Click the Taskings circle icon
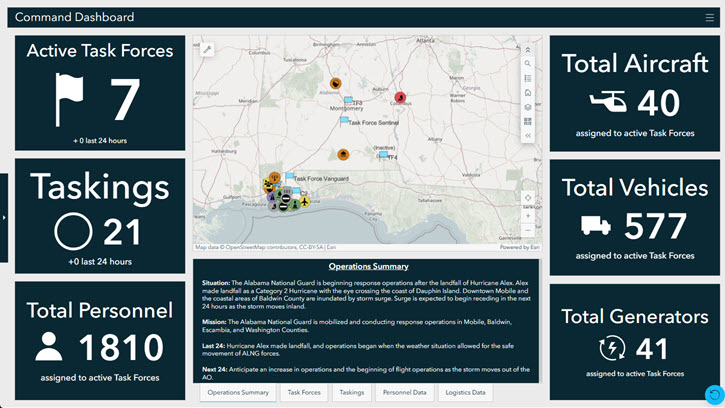The image size is (725, 408). pyautogui.click(x=73, y=231)
